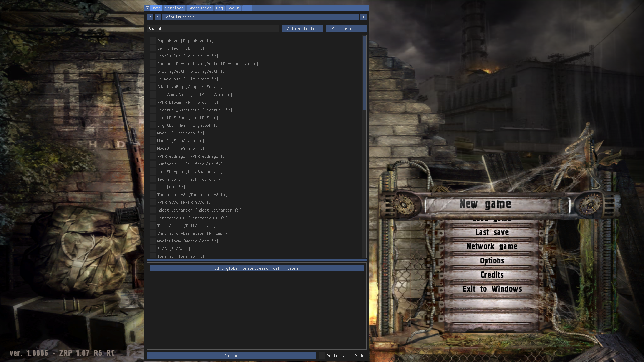This screenshot has width=644, height=362.
Task: Enable DisplayDepth effect checkbox
Action: point(153,71)
